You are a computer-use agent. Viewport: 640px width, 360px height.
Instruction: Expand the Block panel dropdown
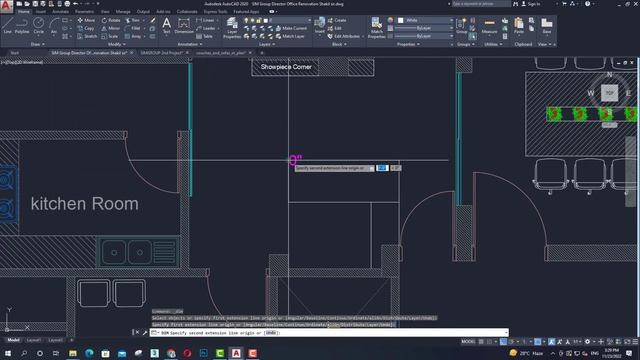339,44
